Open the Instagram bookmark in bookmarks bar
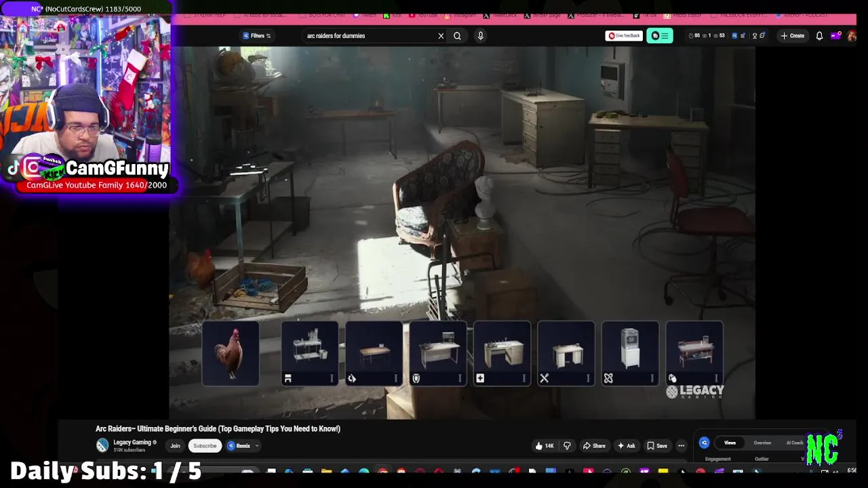The image size is (868, 488). [x=460, y=15]
